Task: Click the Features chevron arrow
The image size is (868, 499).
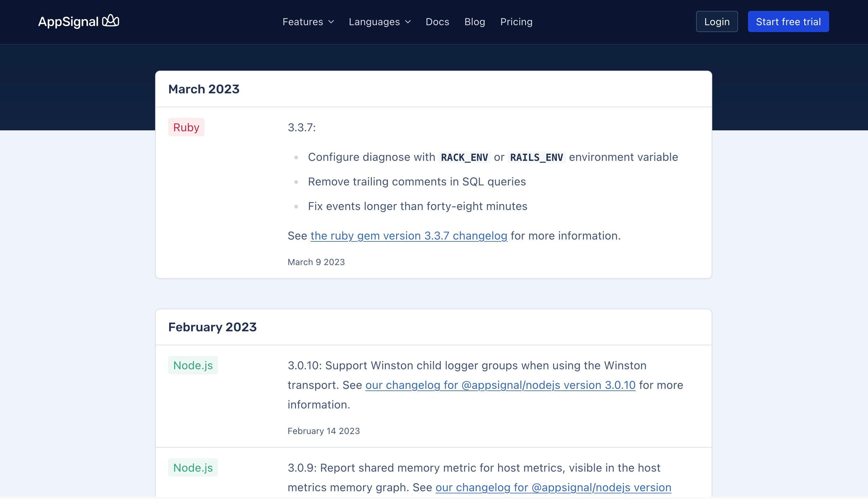Action: click(331, 22)
